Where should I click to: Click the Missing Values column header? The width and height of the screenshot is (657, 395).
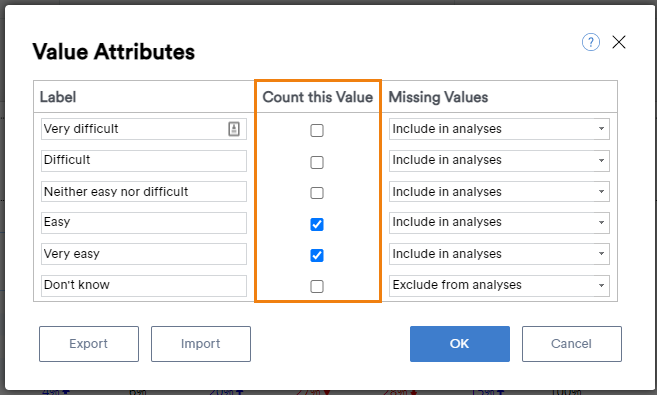pyautogui.click(x=438, y=97)
